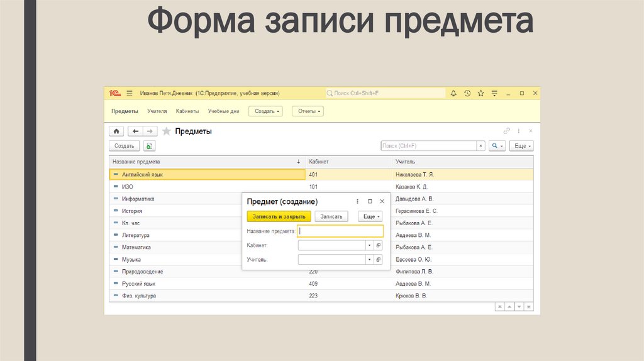The height and width of the screenshot is (361, 644).
Task: Select the Физ. культура row
Action: coord(321,296)
